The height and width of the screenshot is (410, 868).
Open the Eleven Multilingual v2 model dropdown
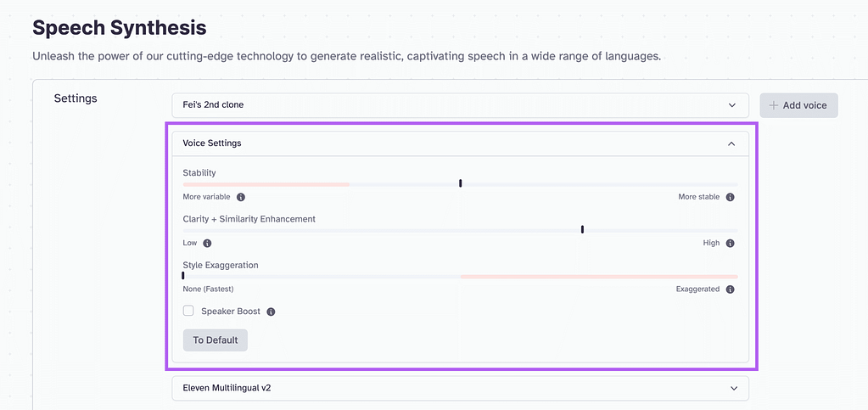(460, 388)
